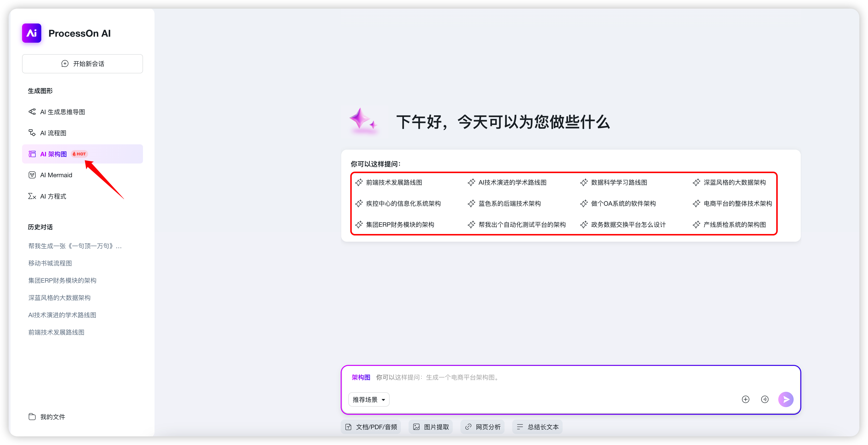Click the 架构图 tag in input box
868x445 pixels.
tap(361, 377)
